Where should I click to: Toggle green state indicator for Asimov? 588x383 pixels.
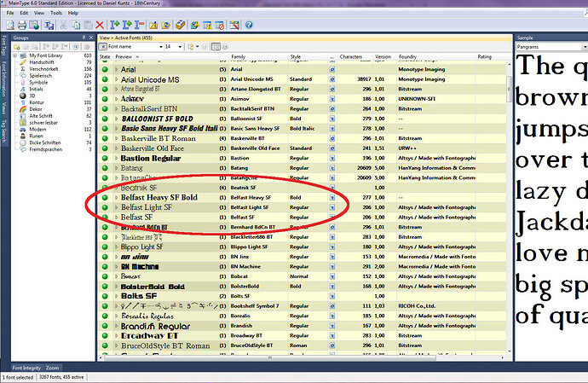pyautogui.click(x=105, y=99)
